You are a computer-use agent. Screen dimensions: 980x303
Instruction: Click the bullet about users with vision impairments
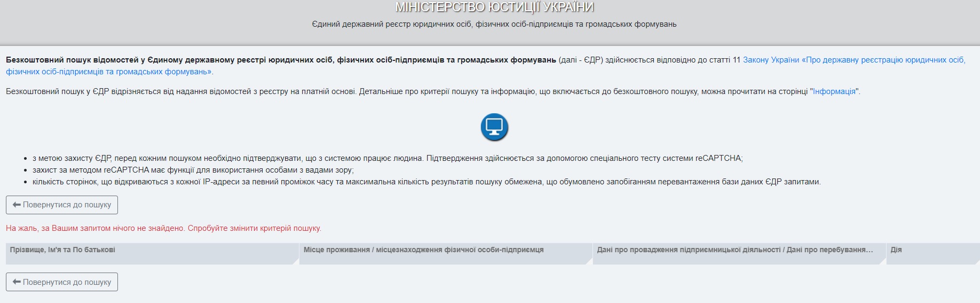pyautogui.click(x=193, y=170)
